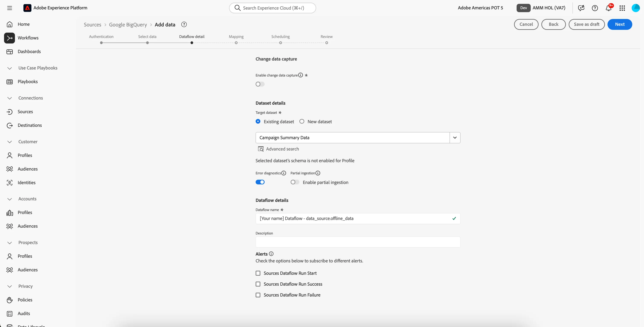Open the hamburger navigation menu
Viewport: 644px width, 327px height.
click(10, 8)
